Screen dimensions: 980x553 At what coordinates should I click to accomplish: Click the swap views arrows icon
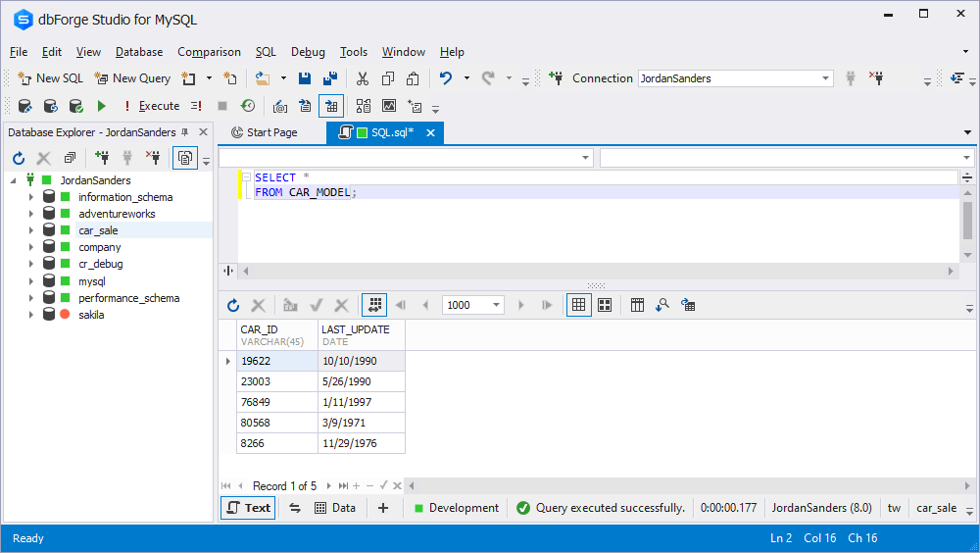tap(295, 508)
